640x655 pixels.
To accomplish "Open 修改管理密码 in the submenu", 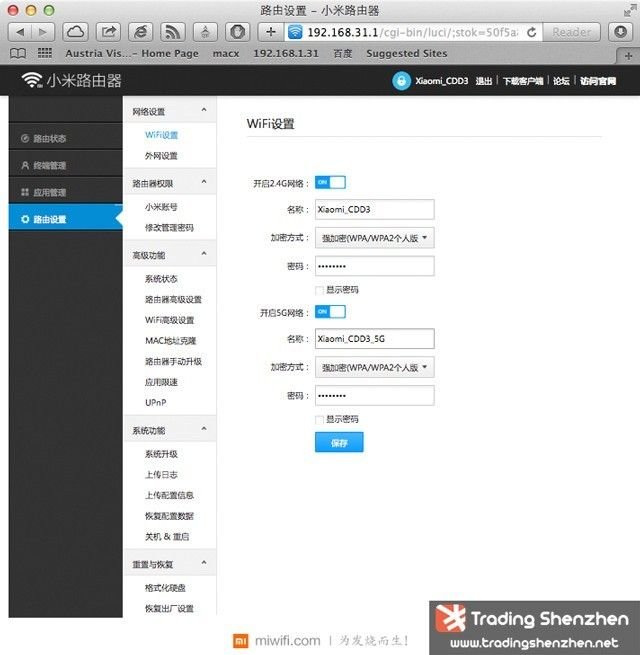I will [x=169, y=228].
